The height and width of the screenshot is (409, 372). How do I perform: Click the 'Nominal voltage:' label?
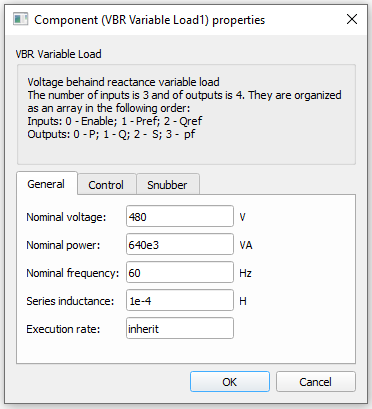(66, 217)
